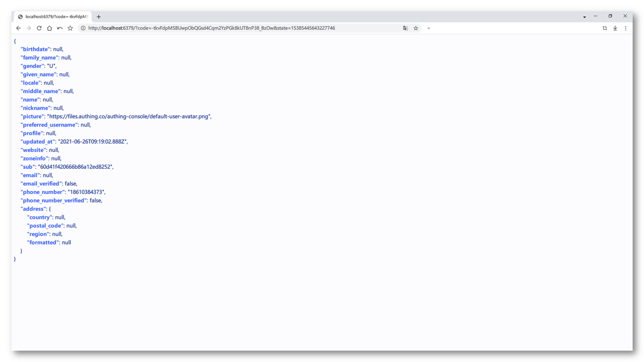Click the forward navigation arrow
The height and width of the screenshot is (362, 644).
tap(29, 28)
